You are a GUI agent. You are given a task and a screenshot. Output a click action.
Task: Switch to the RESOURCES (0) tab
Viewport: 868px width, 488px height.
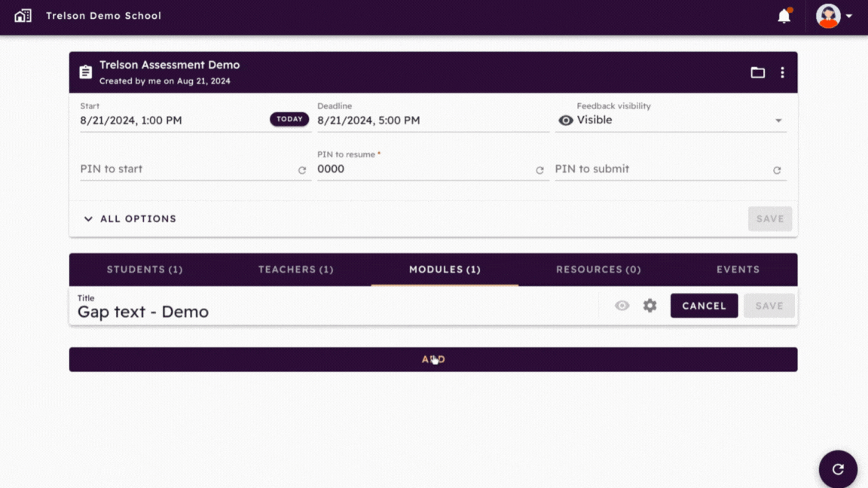tap(598, 270)
